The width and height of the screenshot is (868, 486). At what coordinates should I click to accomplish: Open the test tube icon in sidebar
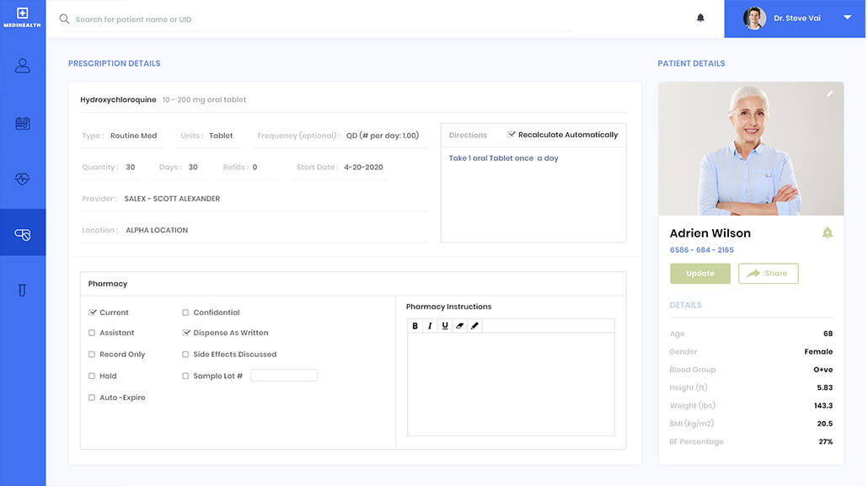point(23,289)
